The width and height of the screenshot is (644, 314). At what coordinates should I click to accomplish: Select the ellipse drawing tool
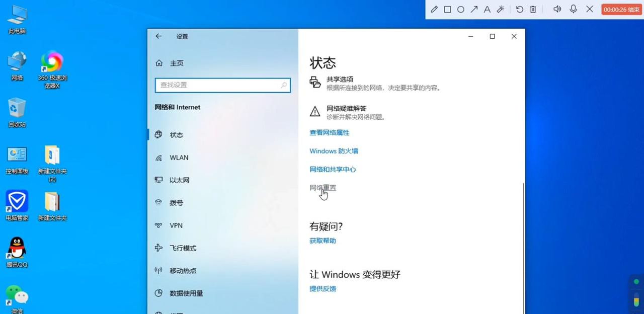point(460,9)
